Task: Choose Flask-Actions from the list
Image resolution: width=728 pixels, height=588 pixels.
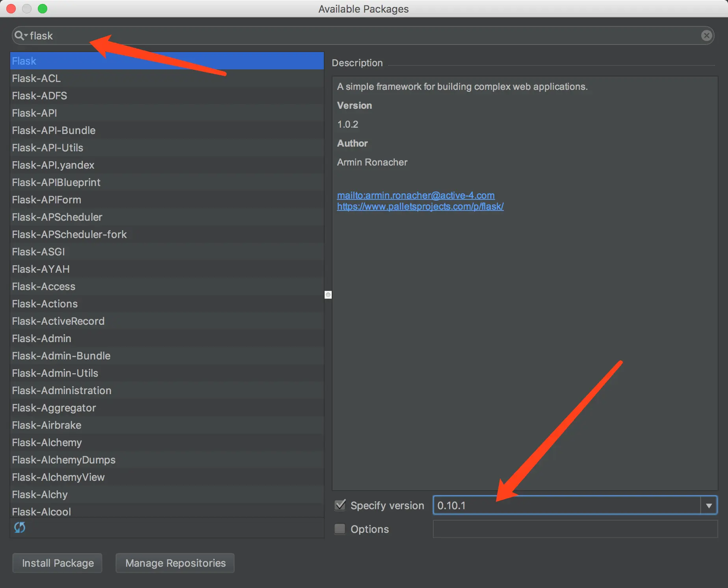Action: tap(167, 304)
